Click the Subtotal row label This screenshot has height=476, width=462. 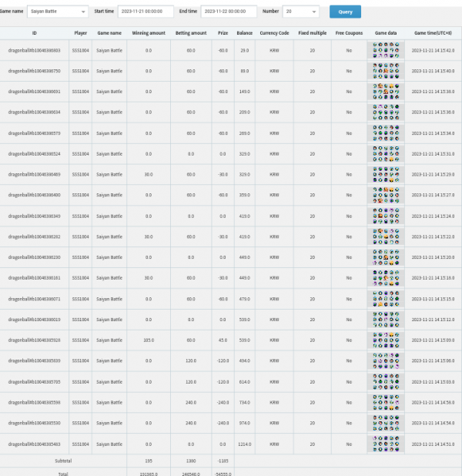pos(63,461)
